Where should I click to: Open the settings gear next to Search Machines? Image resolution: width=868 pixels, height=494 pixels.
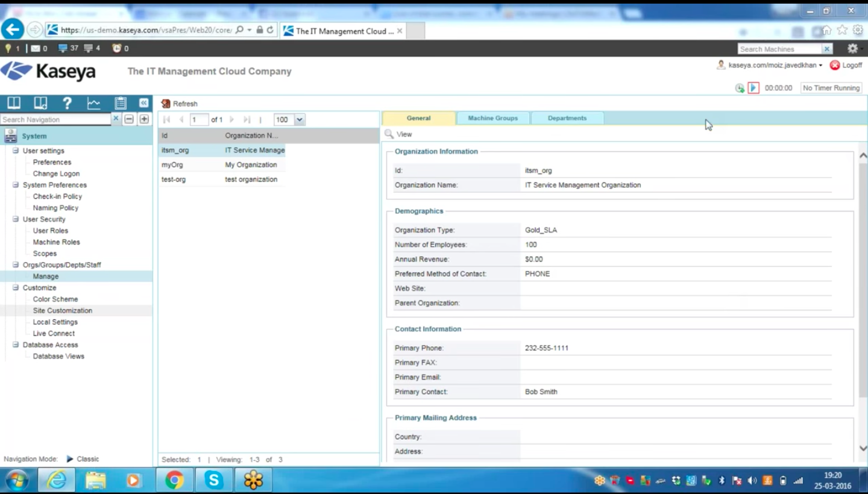pos(852,49)
